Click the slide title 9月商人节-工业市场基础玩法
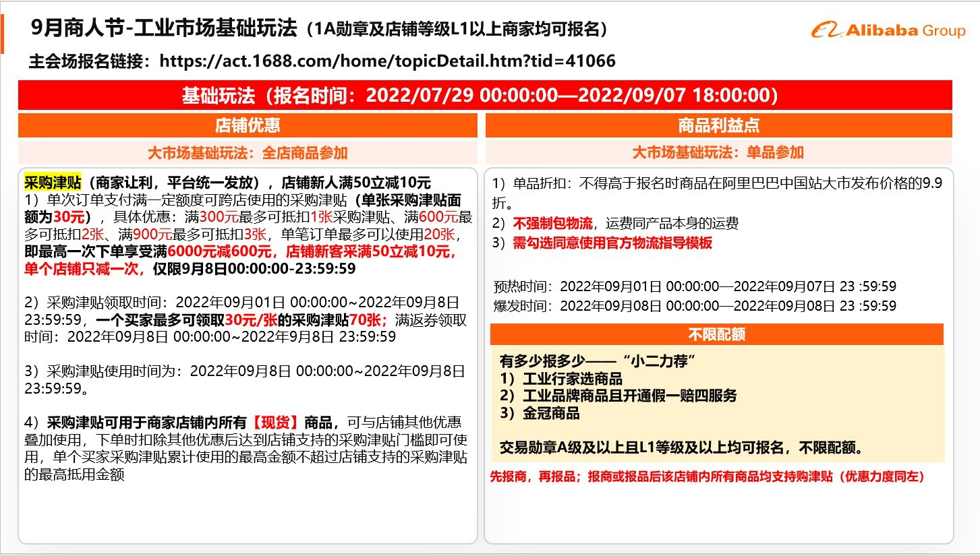 [x=165, y=28]
